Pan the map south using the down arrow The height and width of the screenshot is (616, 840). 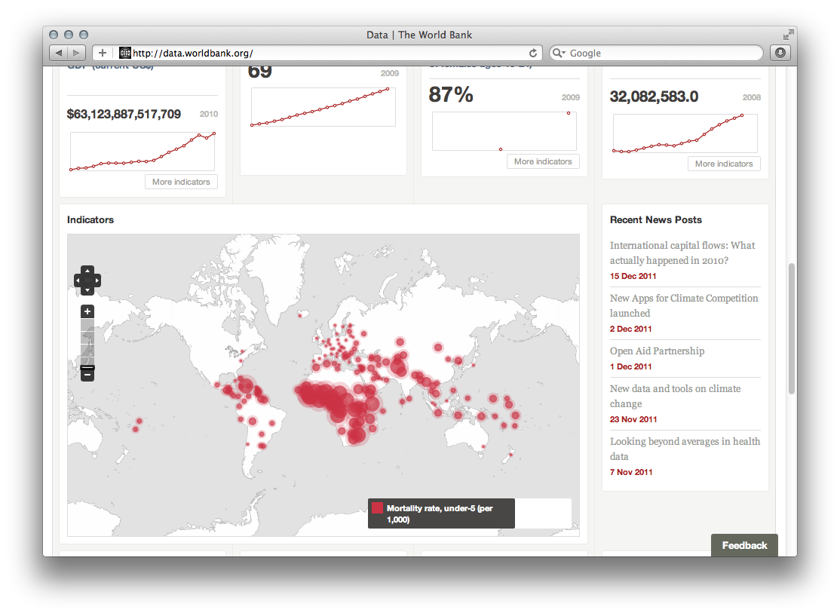[87, 291]
